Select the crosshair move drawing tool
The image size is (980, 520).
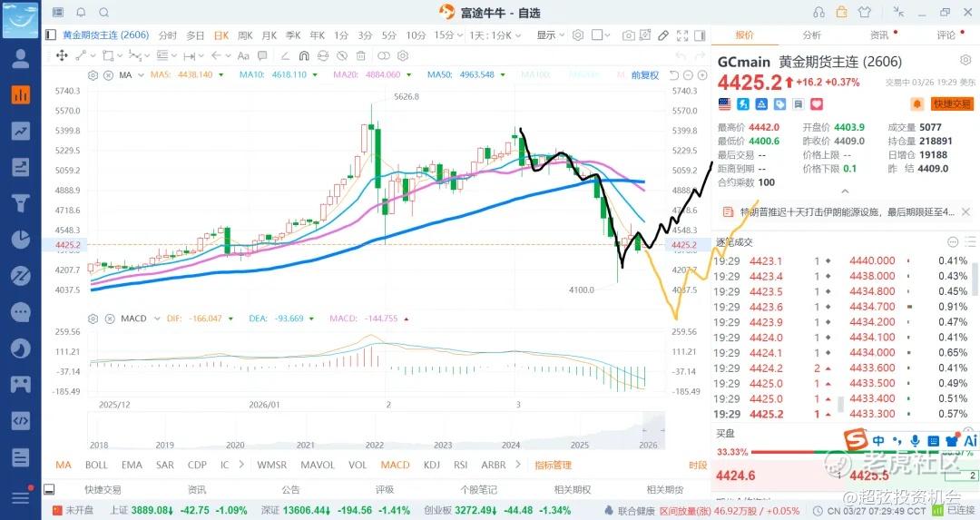[x=62, y=54]
